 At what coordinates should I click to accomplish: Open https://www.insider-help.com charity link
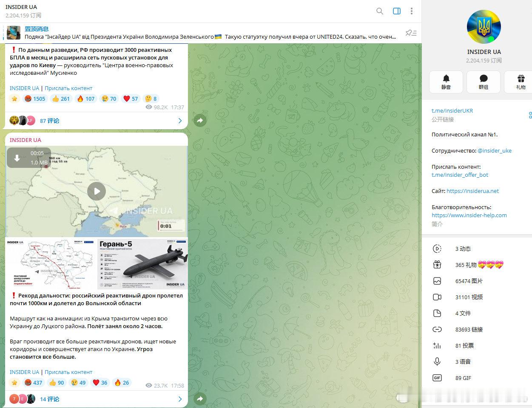[469, 215]
